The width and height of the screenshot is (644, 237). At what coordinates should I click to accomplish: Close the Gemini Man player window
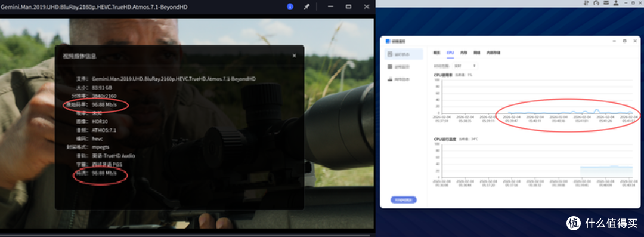[367, 7]
